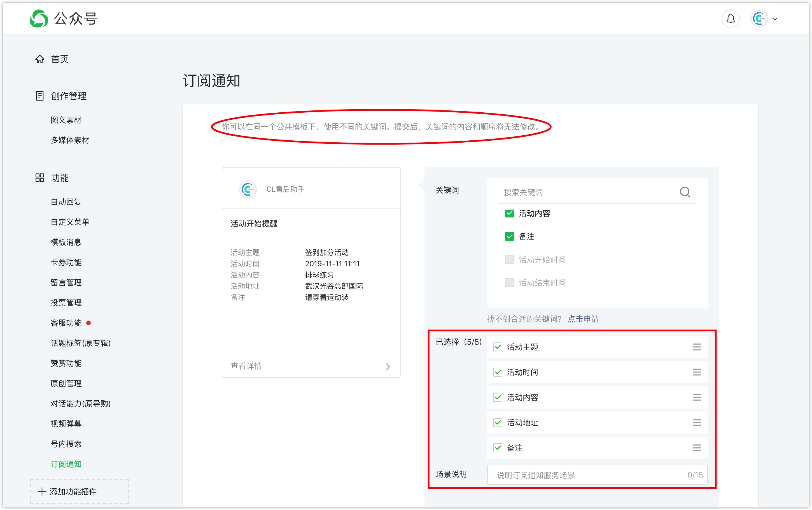Open 对话能力(原导购) in sidebar
The image size is (812, 510).
tap(81, 404)
